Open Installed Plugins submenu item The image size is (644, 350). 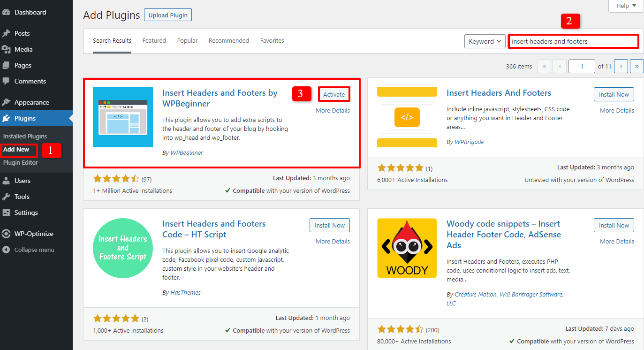click(x=25, y=136)
